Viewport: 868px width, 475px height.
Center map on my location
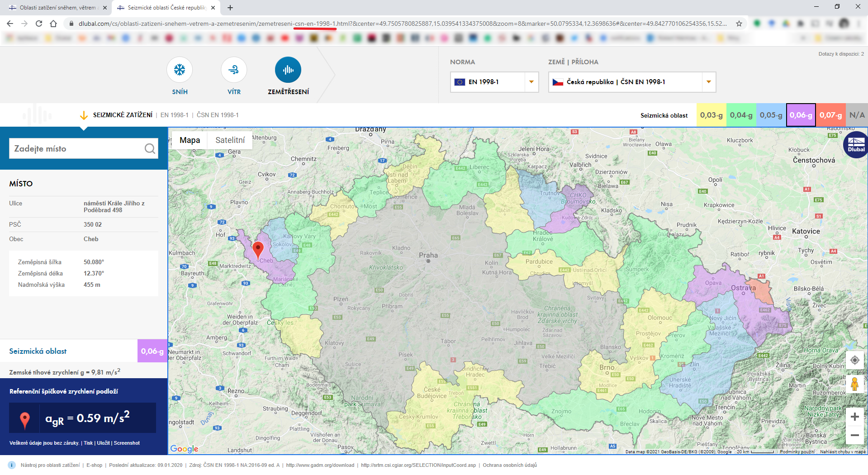point(854,360)
